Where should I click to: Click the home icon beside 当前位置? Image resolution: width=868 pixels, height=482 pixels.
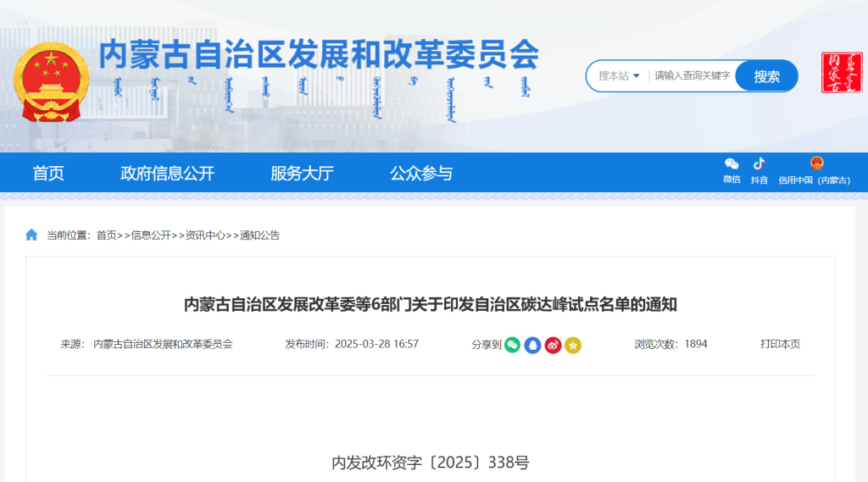[31, 235]
